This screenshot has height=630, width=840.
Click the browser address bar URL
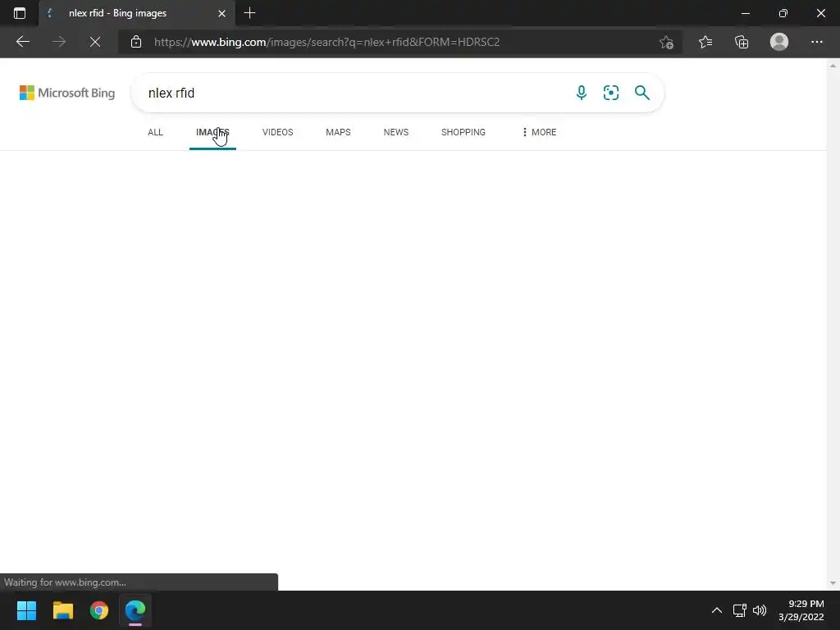click(x=326, y=42)
